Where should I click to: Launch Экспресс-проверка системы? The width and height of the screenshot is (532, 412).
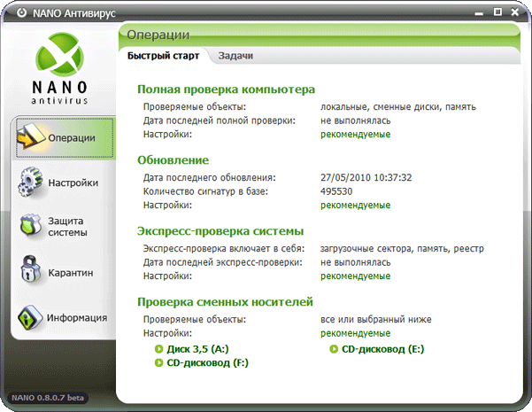click(221, 231)
